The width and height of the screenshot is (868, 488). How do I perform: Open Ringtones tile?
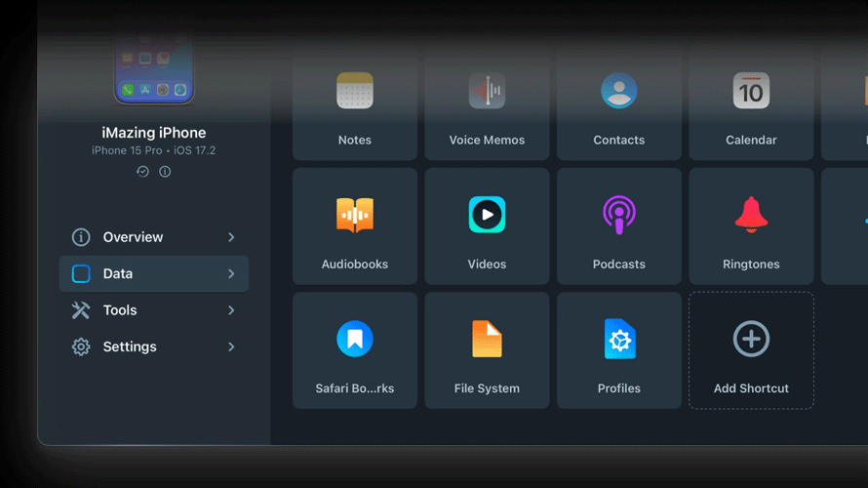751,226
